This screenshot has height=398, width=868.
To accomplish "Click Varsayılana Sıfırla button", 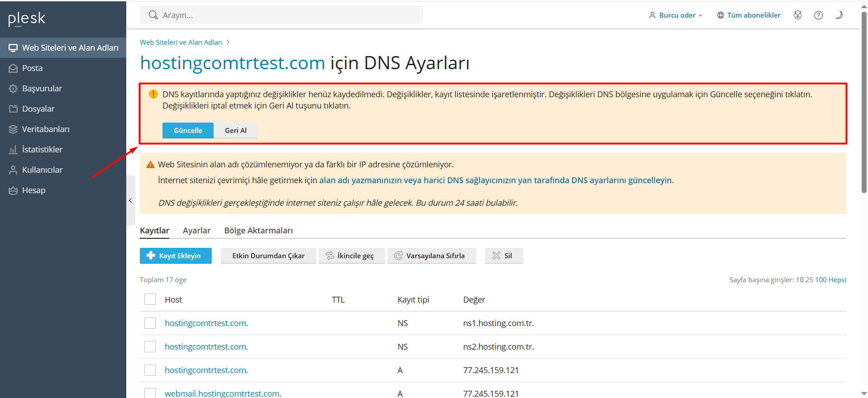I will [432, 256].
